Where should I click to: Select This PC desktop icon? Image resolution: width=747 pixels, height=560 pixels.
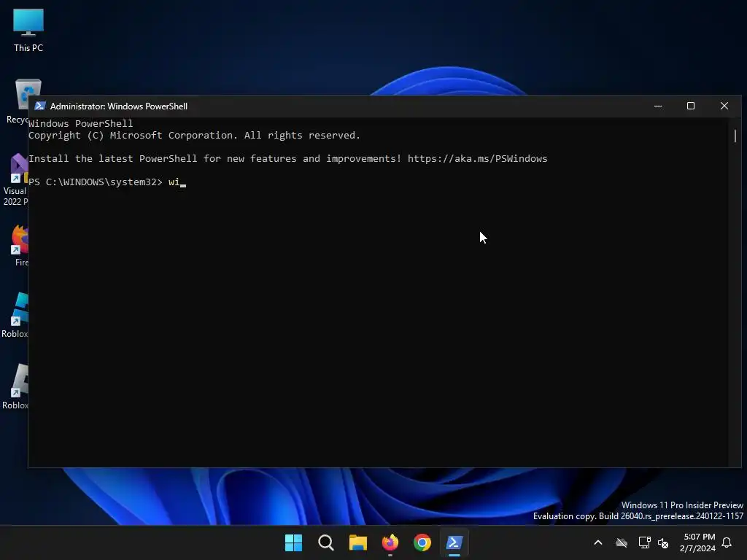pos(28,30)
